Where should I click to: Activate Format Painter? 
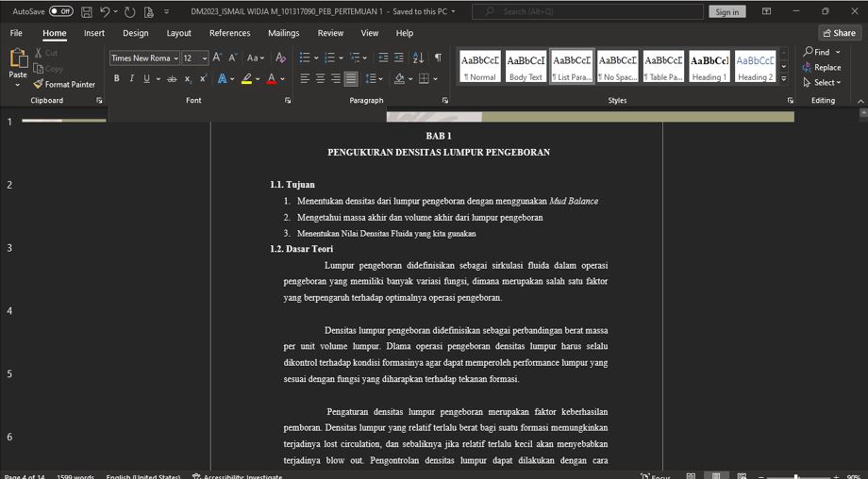point(64,84)
